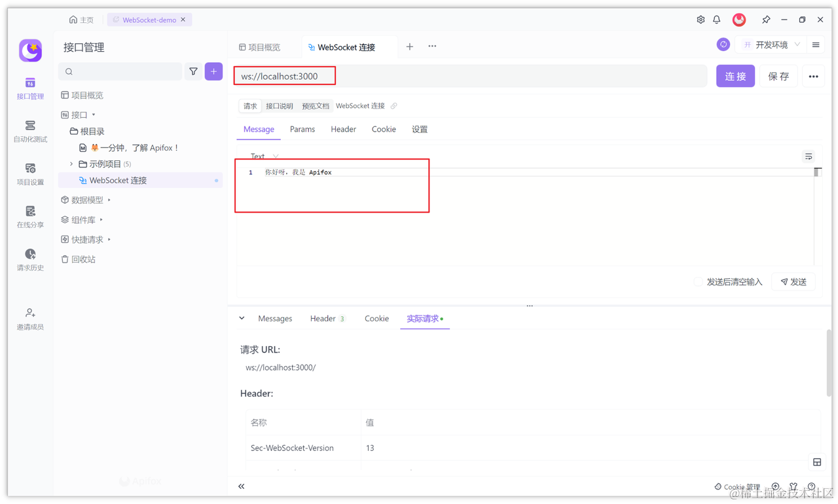The width and height of the screenshot is (838, 504).
Task: Open 自动化测试 in the sidebar
Action: 30,132
